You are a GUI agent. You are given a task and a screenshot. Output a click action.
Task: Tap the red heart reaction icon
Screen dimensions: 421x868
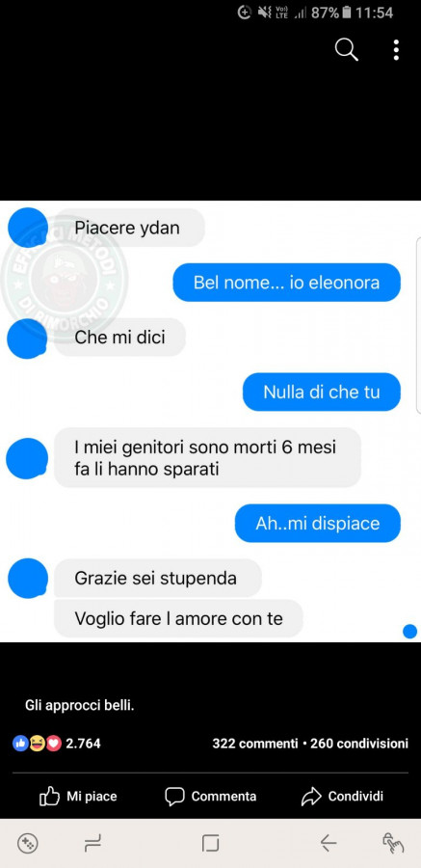(54, 744)
